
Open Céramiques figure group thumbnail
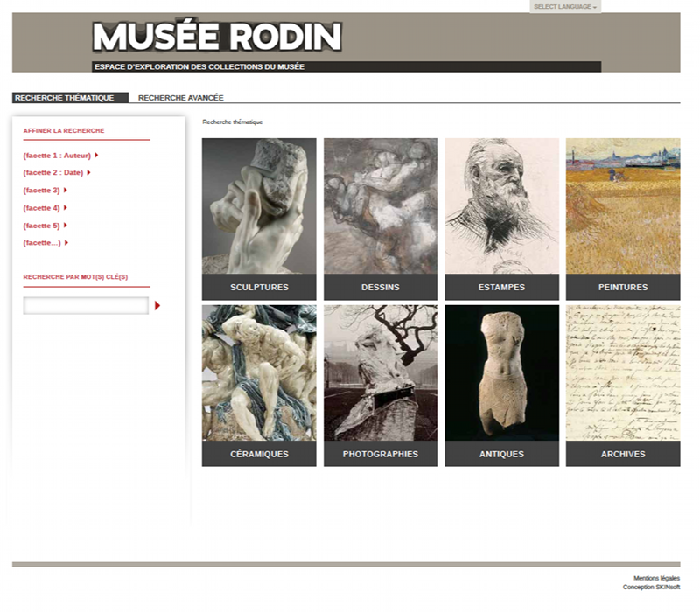(259, 373)
